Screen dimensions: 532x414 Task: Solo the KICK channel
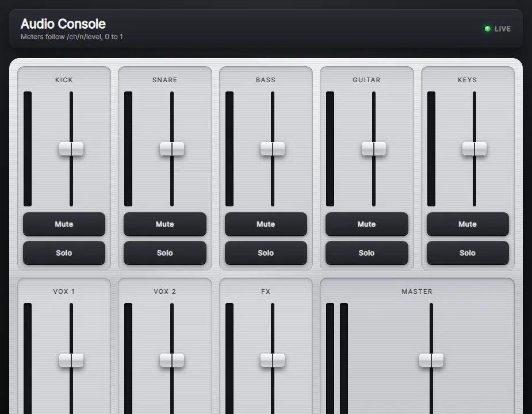64,253
